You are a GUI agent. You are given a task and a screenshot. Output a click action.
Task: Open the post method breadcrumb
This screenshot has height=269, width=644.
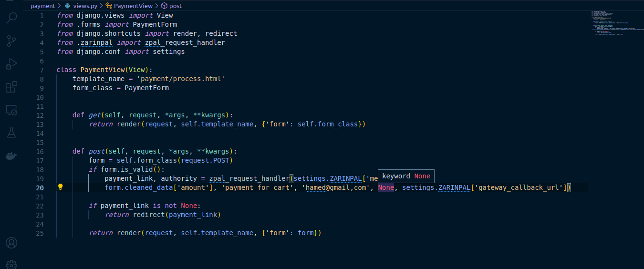[171, 6]
